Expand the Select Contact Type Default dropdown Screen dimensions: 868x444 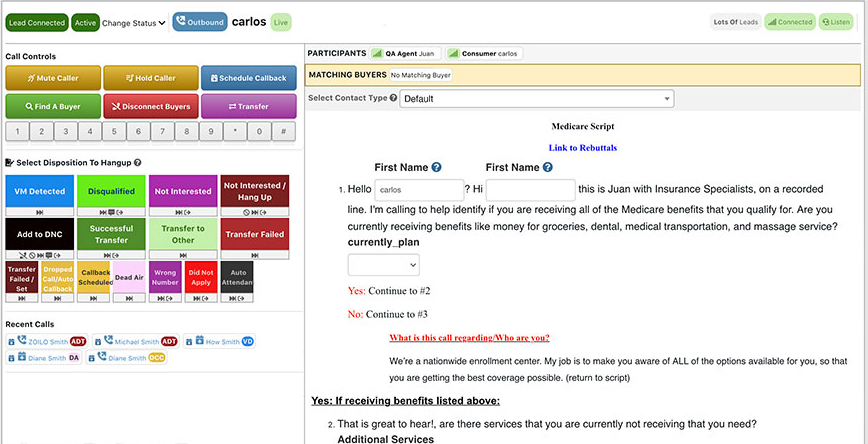[x=536, y=99]
